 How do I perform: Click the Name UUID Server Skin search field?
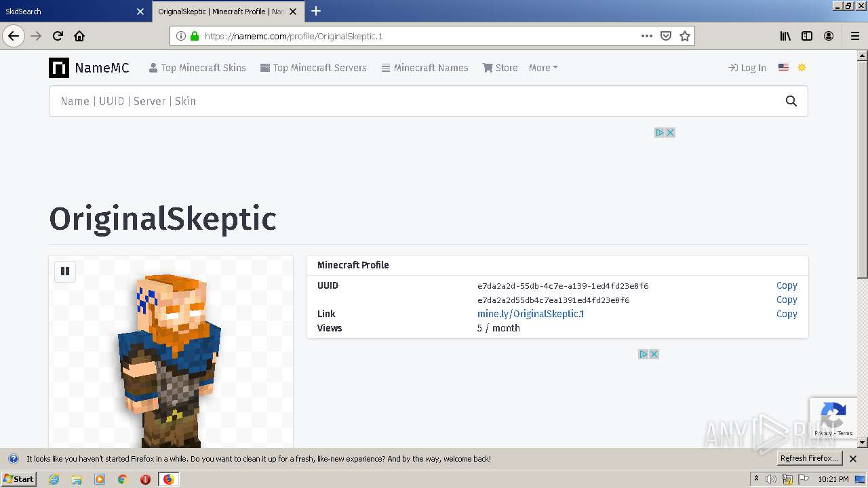[x=412, y=101]
